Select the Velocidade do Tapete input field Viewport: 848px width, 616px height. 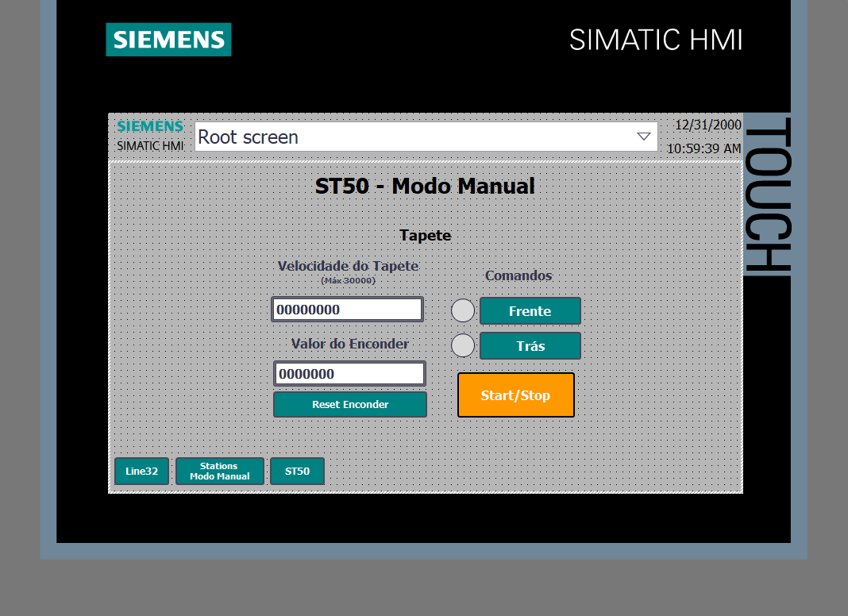coord(347,310)
